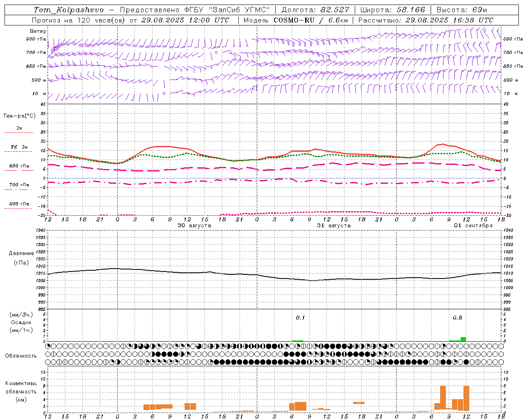Click the dashed line sample under Td 2м
Image resolution: width=525 pixels, height=420 pixels.
point(18,152)
